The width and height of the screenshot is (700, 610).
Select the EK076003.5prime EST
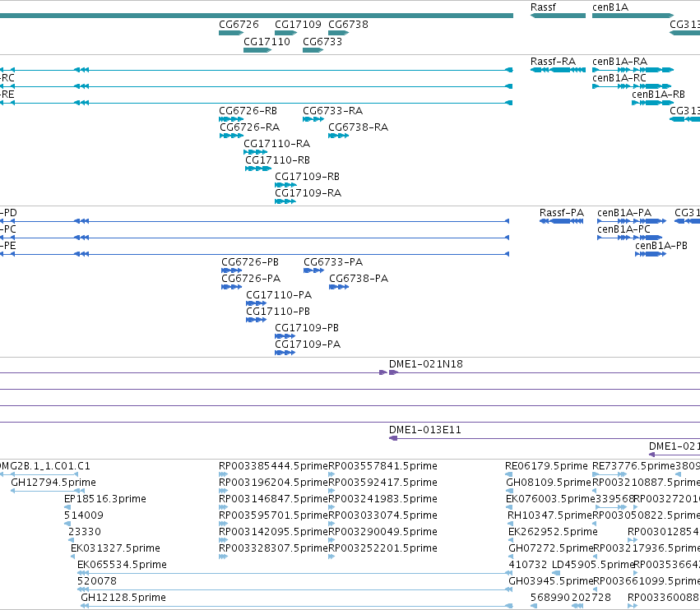click(509, 507)
